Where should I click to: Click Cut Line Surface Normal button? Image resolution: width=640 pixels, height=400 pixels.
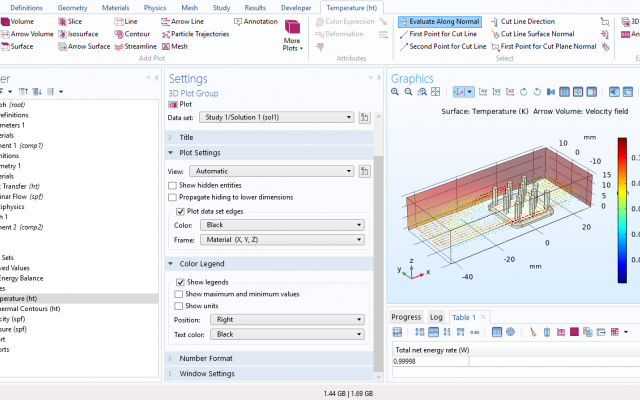(x=532, y=34)
